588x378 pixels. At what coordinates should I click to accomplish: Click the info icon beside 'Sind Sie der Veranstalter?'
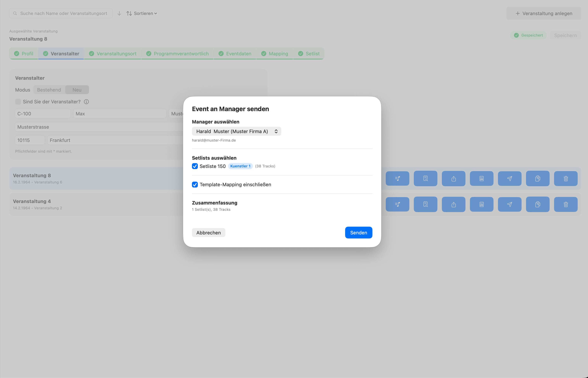86,102
